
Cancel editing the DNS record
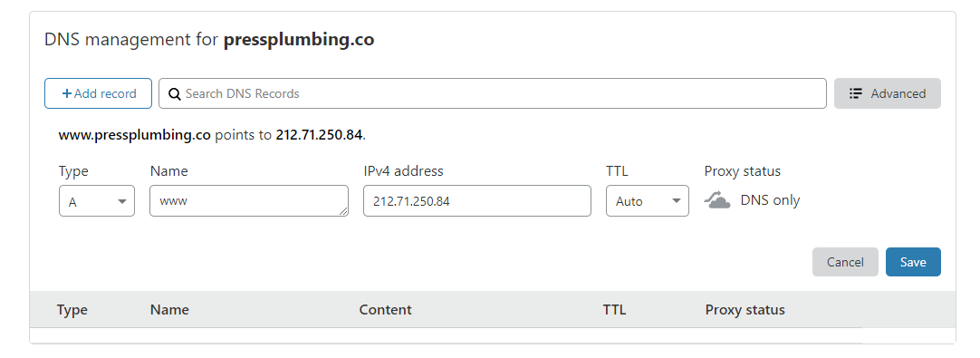click(845, 262)
